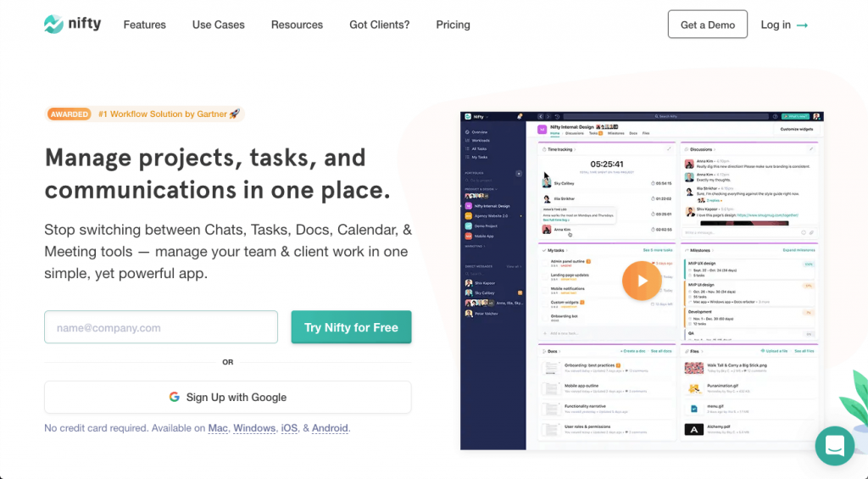Open the Windows download link
This screenshot has width=868, height=479.
[x=254, y=428]
